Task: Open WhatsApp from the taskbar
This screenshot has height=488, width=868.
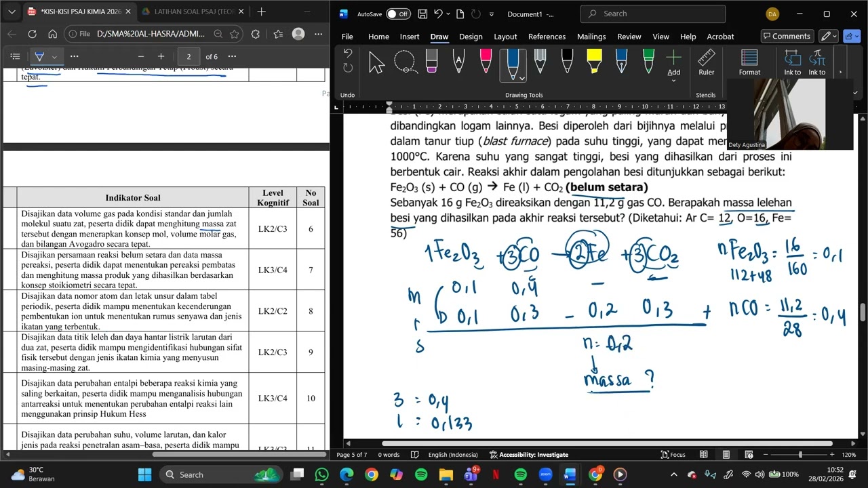Action: tap(322, 474)
